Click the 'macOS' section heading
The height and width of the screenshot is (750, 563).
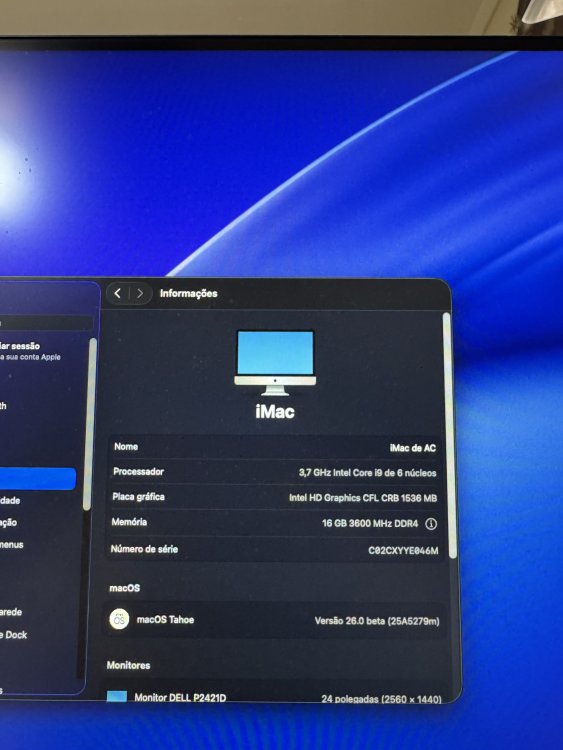pyautogui.click(x=124, y=588)
